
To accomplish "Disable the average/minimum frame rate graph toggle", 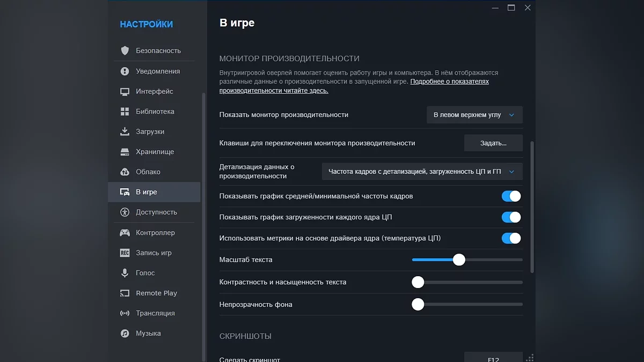I will (511, 196).
